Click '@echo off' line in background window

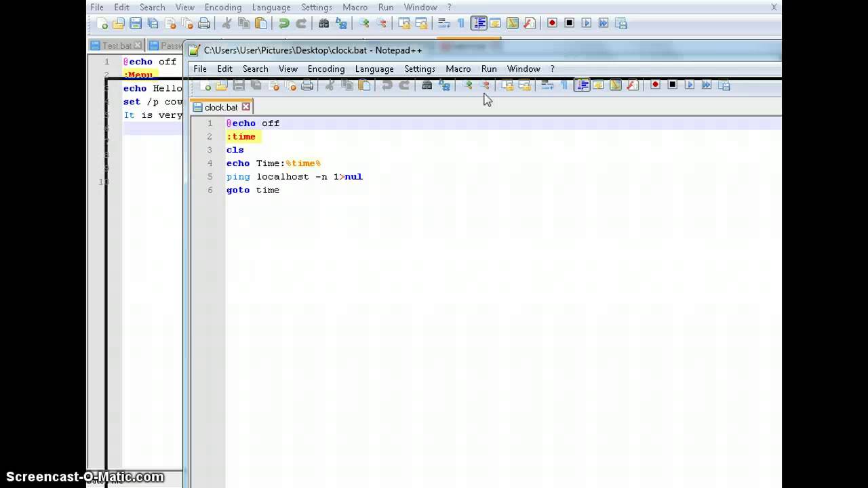[x=149, y=62]
